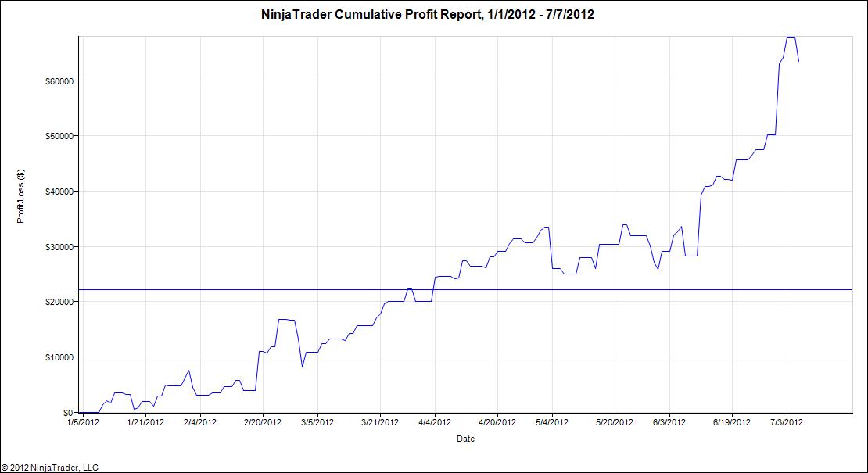Image resolution: width=868 pixels, height=473 pixels.
Task: Click the '6/3/2012' date label
Action: [x=669, y=422]
